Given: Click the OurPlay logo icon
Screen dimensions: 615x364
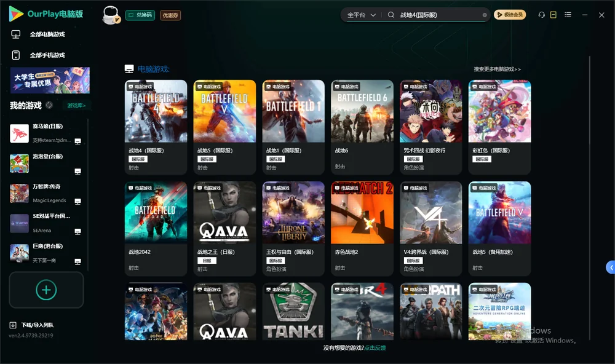Looking at the screenshot, I should point(16,14).
